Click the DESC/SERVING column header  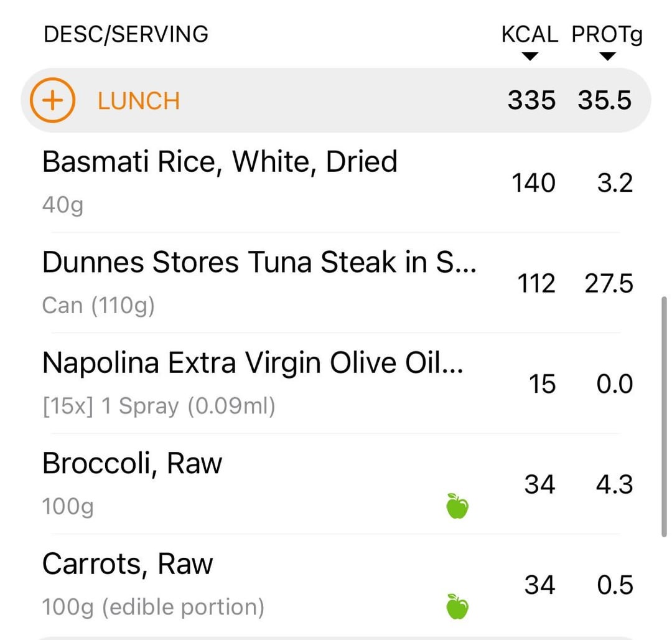pos(126,34)
